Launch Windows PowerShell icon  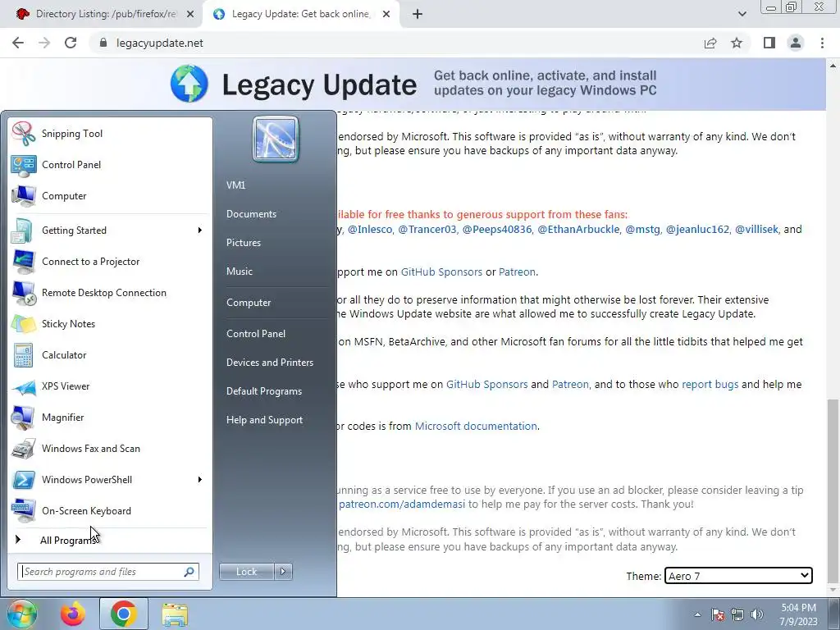coord(24,479)
